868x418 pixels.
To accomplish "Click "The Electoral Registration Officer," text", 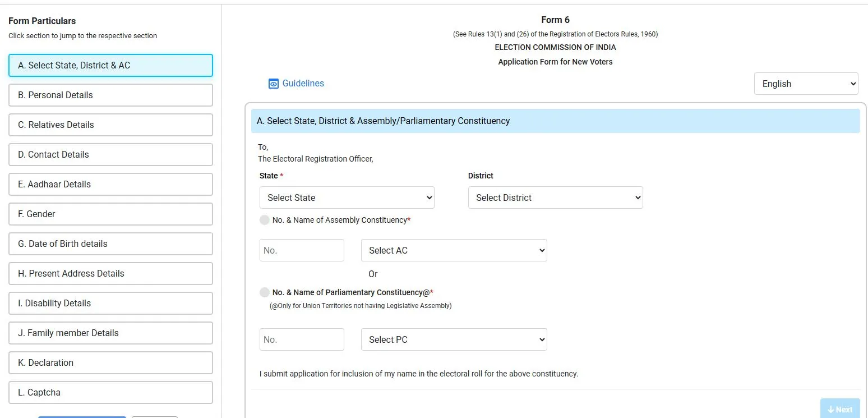I will pos(316,159).
